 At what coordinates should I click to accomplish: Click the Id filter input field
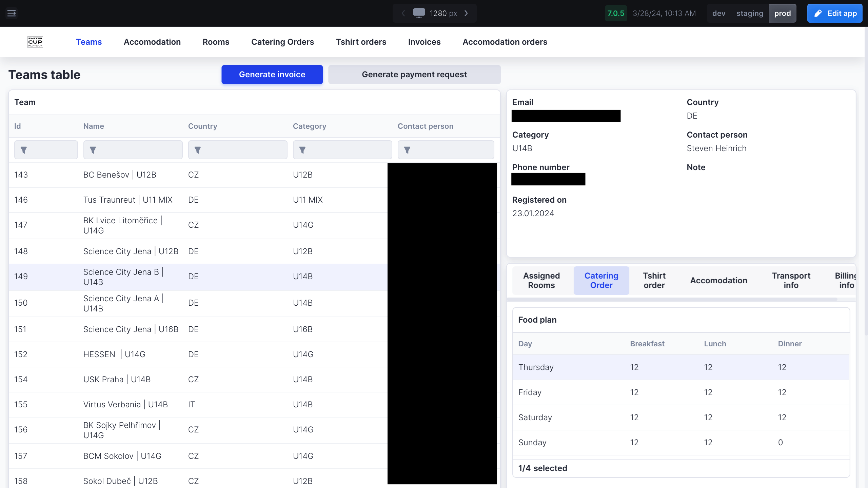pyautogui.click(x=46, y=150)
